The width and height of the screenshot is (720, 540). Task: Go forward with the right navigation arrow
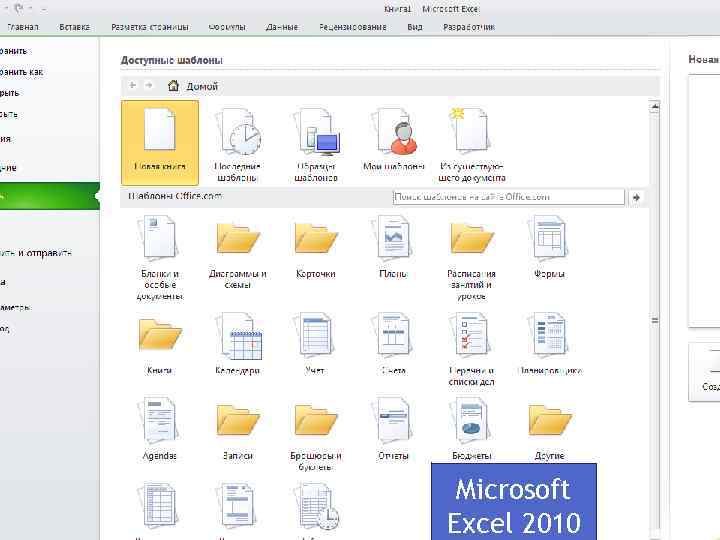148,85
